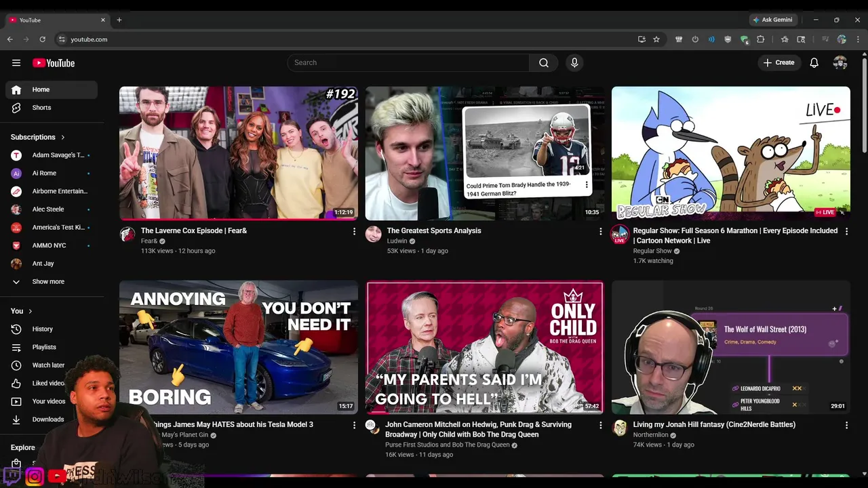Expand the You section chevron
The height and width of the screenshot is (488, 868).
click(30, 311)
